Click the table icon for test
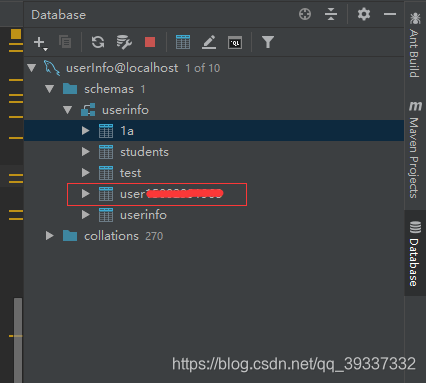426x383 pixels. 106,173
